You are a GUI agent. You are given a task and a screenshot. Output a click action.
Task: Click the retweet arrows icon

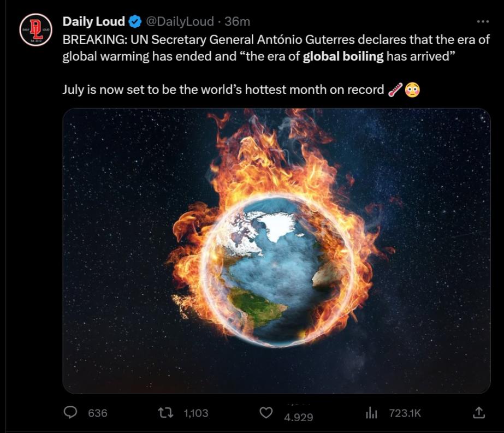[x=166, y=412]
